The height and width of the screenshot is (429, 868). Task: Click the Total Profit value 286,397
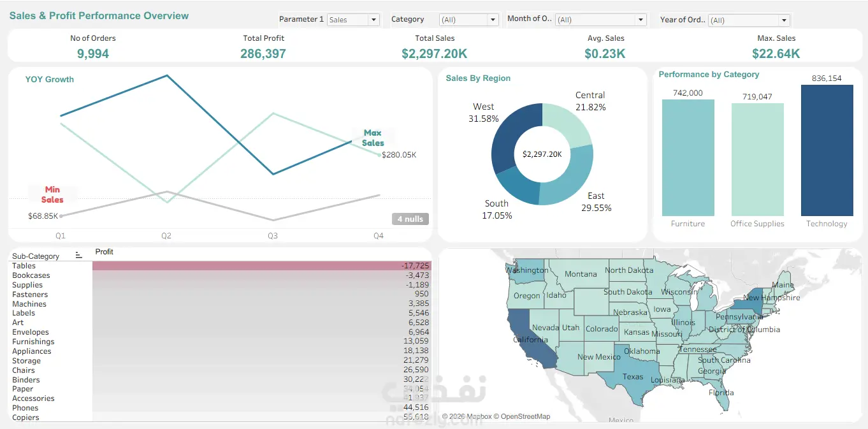(x=263, y=54)
